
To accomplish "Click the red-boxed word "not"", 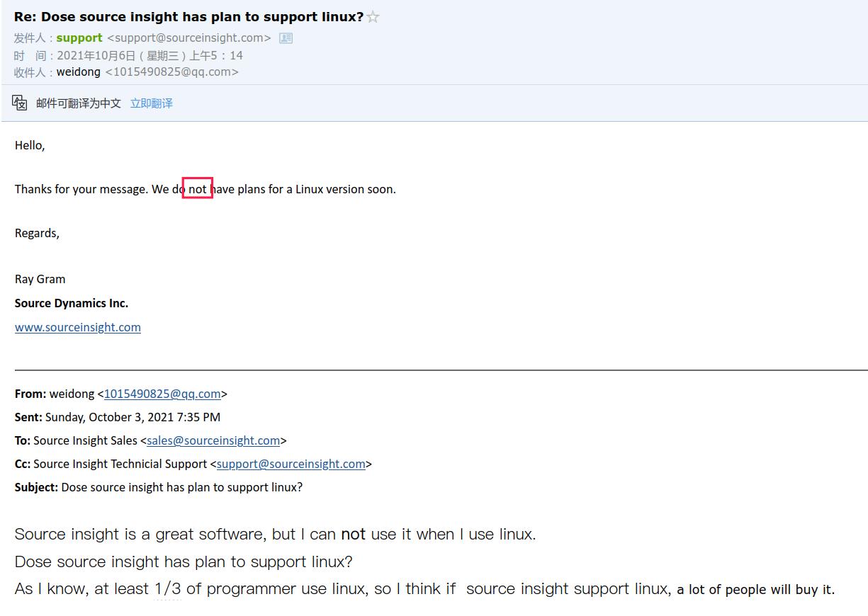I will click(198, 189).
